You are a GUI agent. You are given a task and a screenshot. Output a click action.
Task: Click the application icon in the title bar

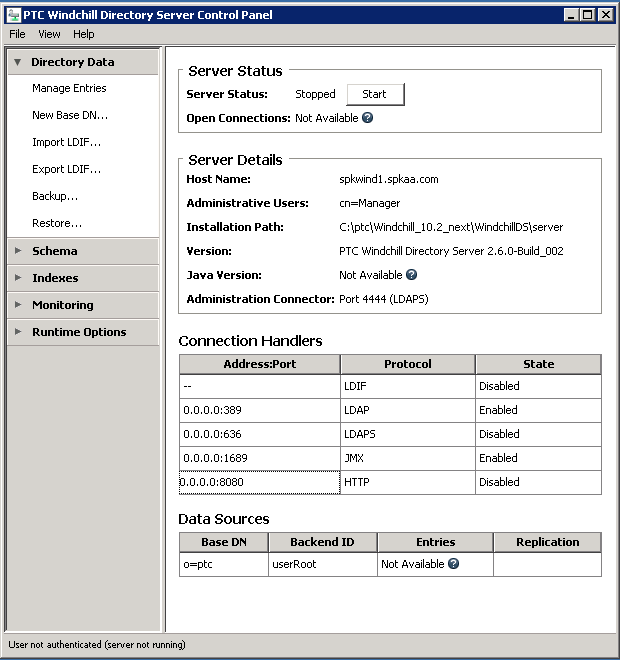14,15
